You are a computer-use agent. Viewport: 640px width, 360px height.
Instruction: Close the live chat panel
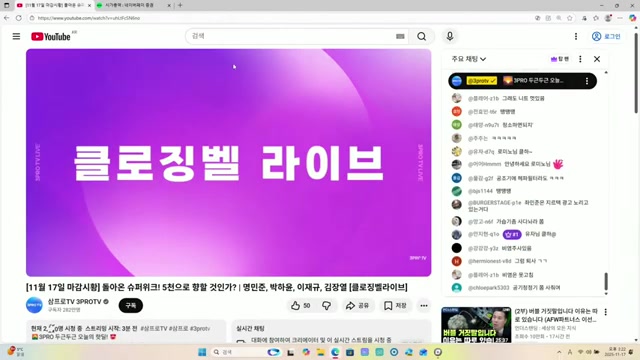click(597, 59)
